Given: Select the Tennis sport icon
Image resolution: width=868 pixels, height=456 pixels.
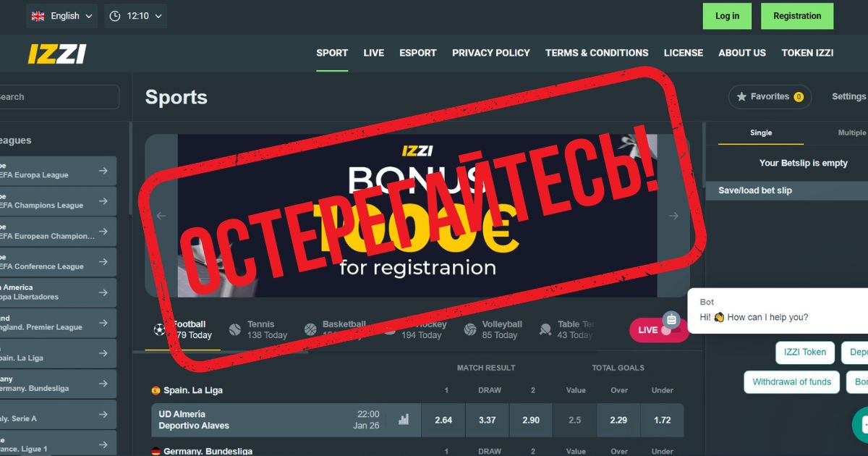Looking at the screenshot, I should (x=234, y=329).
